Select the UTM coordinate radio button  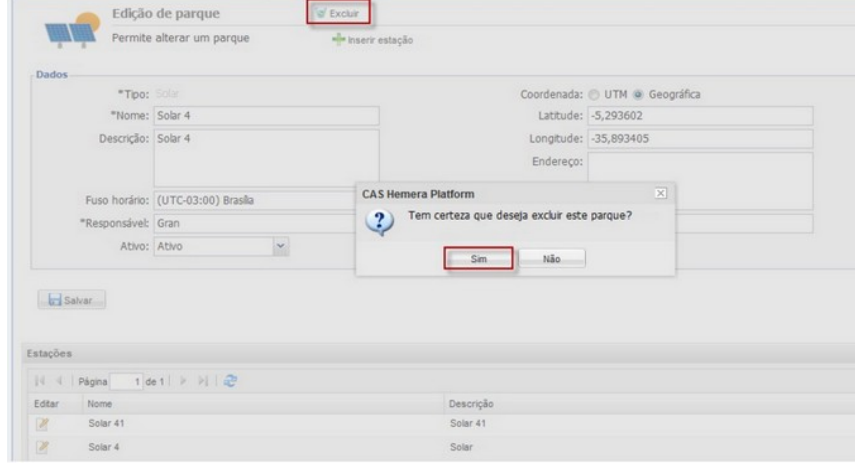[596, 94]
